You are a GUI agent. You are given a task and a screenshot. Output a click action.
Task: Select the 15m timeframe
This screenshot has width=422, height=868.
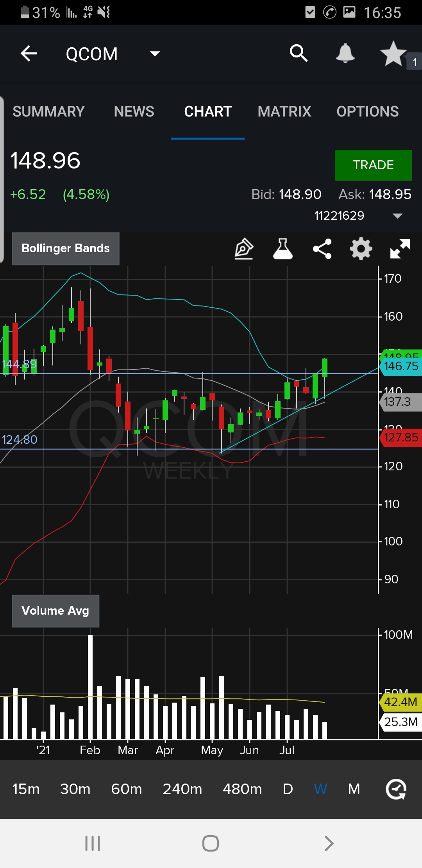(26, 789)
